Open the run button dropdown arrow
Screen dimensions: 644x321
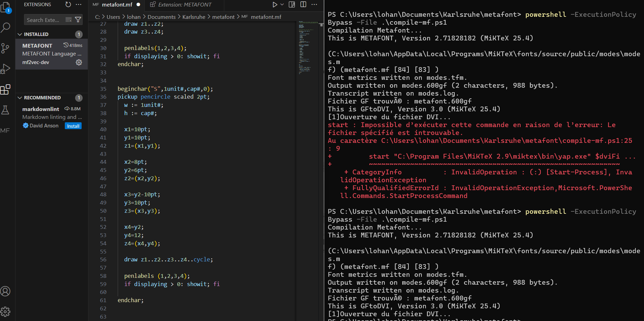point(282,4)
